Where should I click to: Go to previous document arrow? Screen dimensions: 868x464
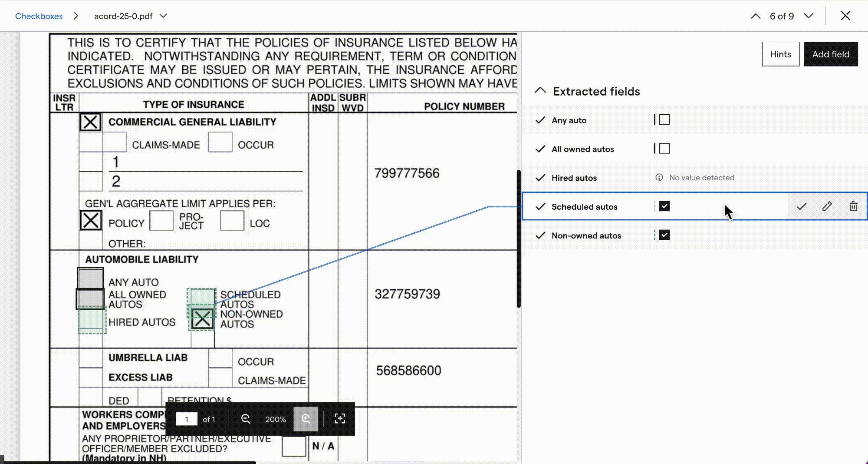pyautogui.click(x=756, y=16)
